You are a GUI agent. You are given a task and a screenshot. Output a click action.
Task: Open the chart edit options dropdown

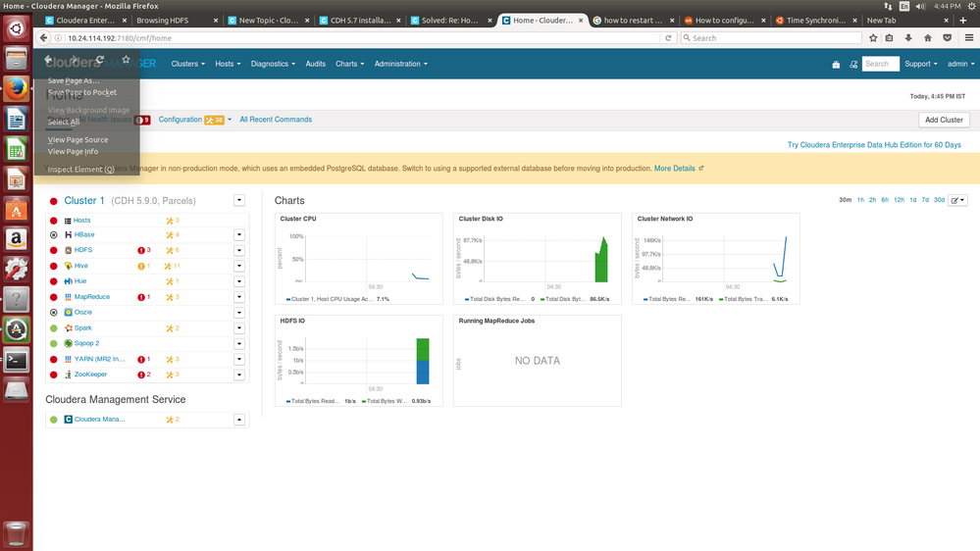tap(957, 200)
